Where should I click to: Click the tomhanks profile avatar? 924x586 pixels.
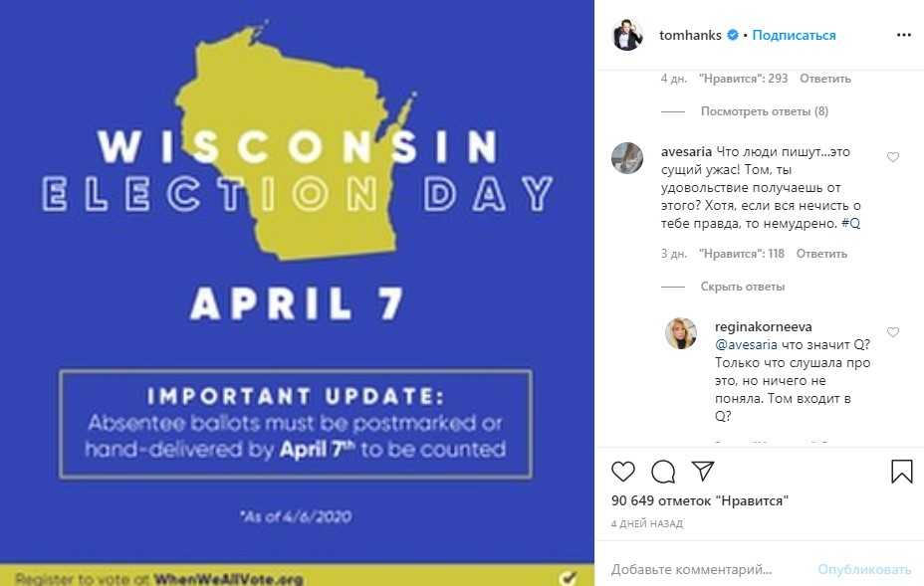(x=627, y=35)
